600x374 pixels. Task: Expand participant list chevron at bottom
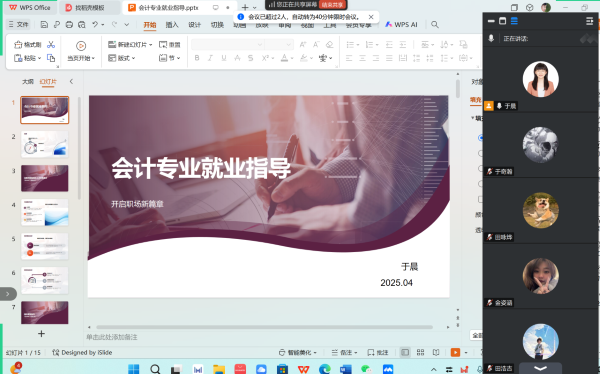[x=540, y=369]
